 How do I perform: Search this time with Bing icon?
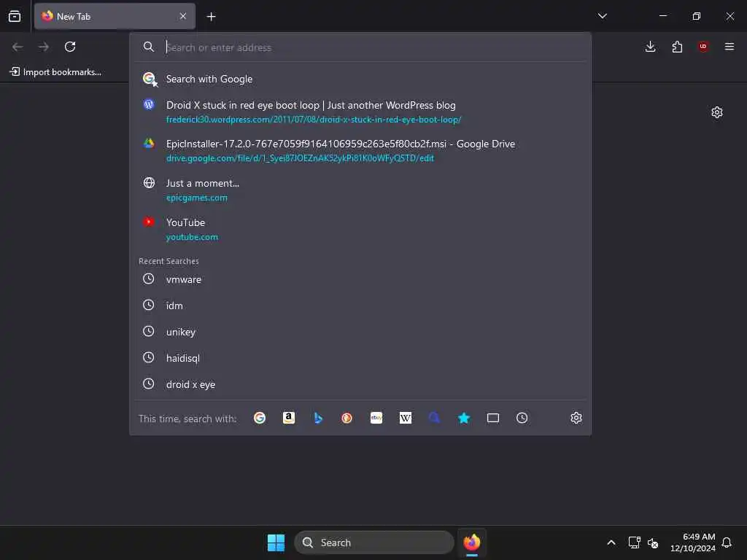point(318,418)
